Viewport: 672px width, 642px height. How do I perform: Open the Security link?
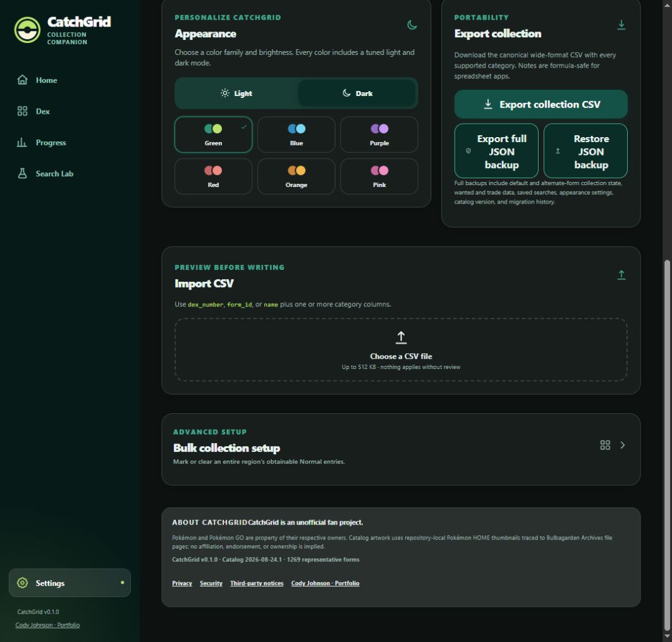[211, 583]
